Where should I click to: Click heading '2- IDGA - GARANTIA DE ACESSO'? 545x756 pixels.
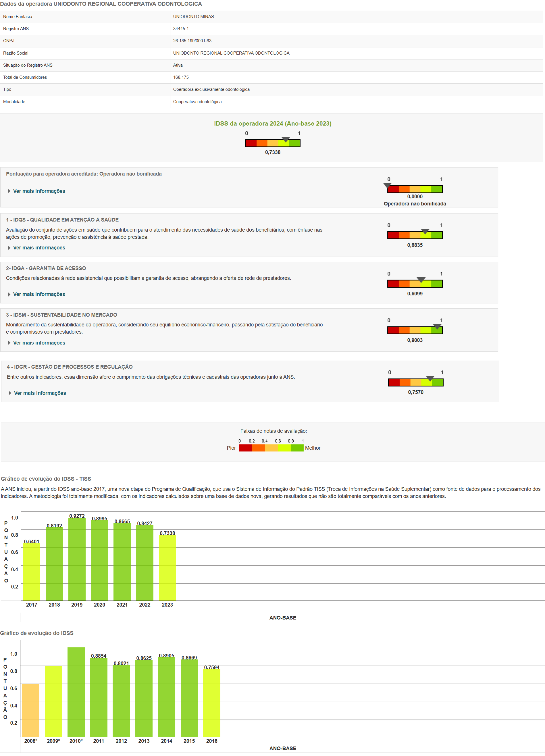pyautogui.click(x=46, y=268)
